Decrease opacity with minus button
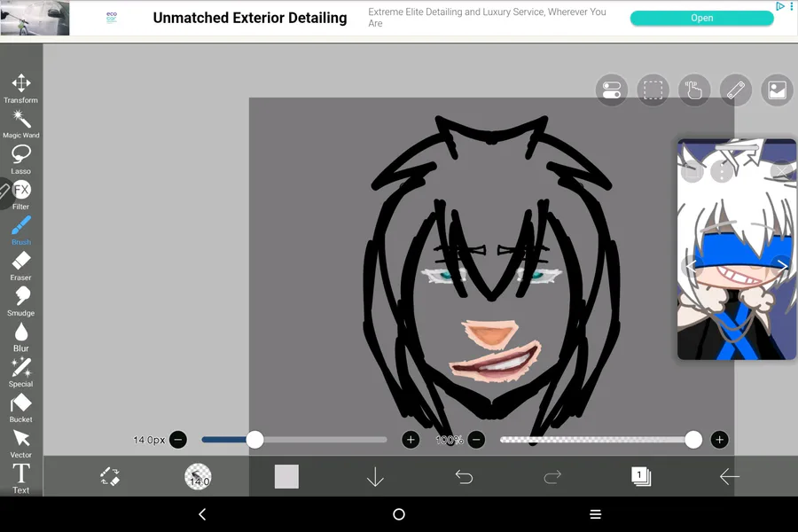The width and height of the screenshot is (798, 532). [x=476, y=440]
